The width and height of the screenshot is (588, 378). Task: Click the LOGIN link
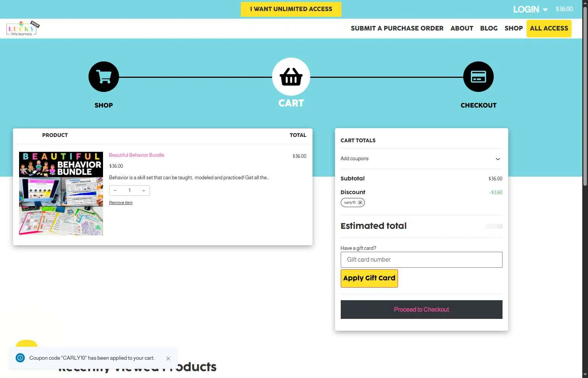526,9
